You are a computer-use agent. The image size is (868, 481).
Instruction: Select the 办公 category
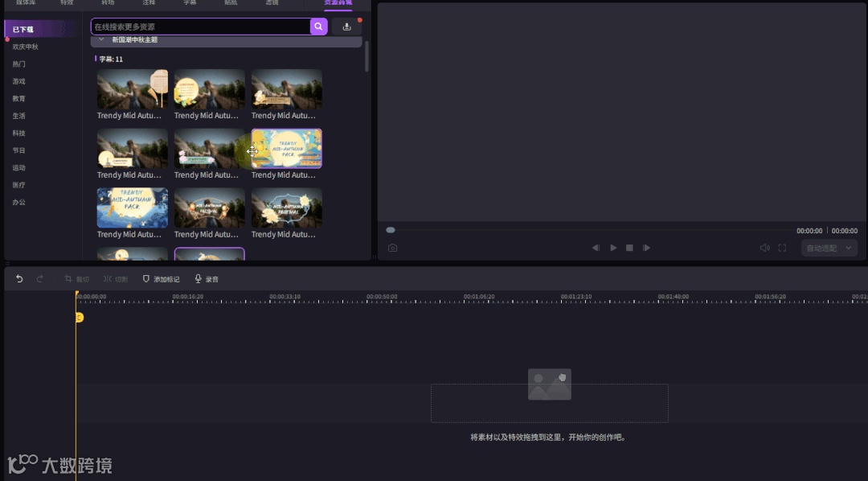pyautogui.click(x=18, y=202)
